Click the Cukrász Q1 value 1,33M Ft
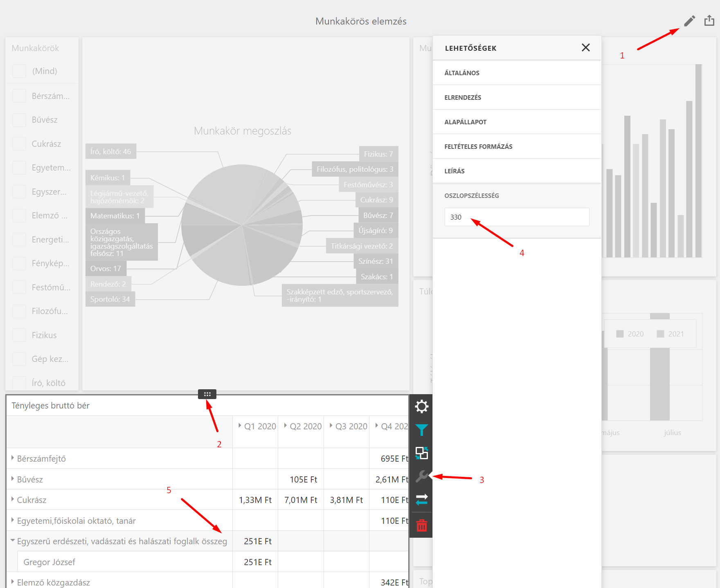The image size is (720, 588). coord(255,500)
